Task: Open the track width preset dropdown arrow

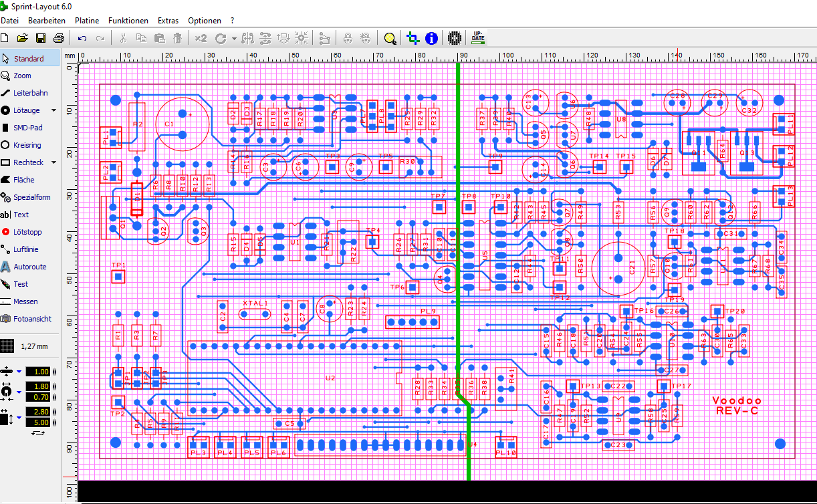Action: (19, 372)
